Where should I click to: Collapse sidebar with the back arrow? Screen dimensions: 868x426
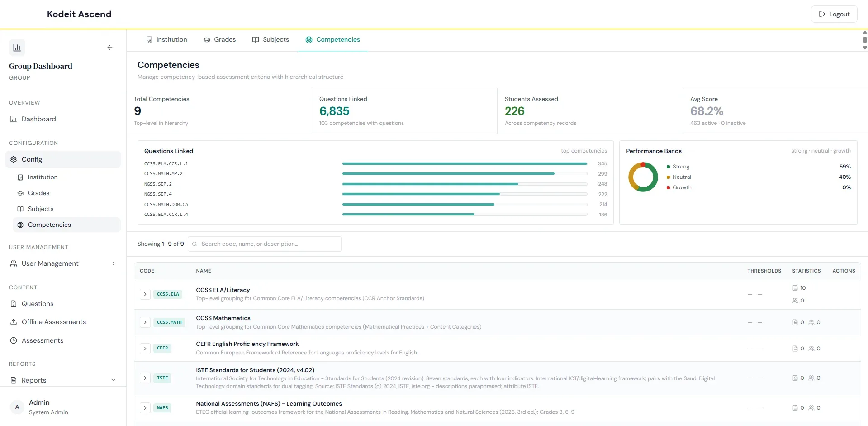click(x=110, y=48)
